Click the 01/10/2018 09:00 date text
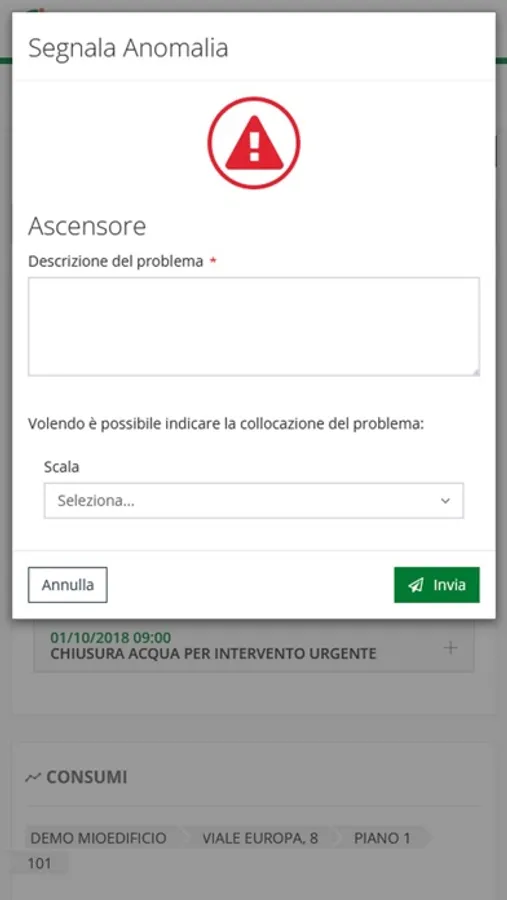The image size is (507, 900). coord(111,637)
